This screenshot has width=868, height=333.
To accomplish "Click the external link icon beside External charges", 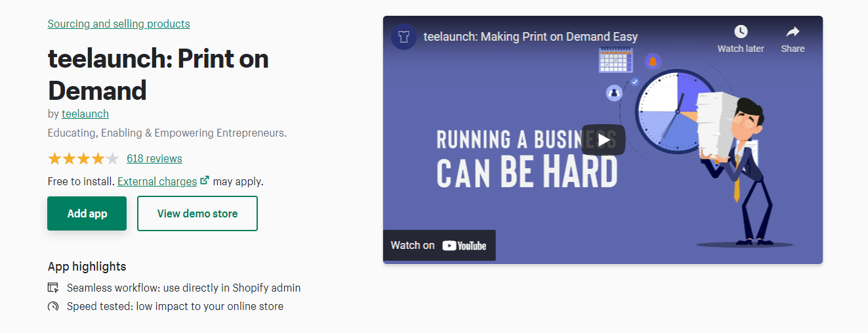I will pyautogui.click(x=205, y=181).
